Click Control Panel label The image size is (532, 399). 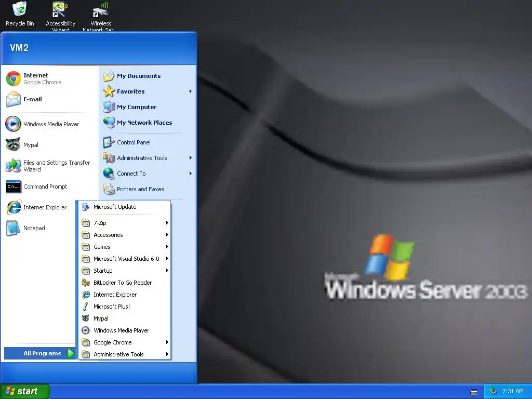134,142
